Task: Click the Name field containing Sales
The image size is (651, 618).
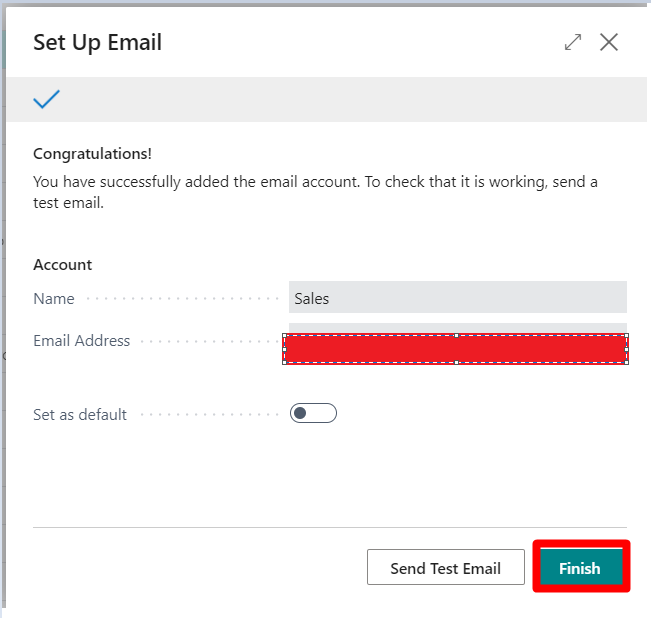Action: [458, 297]
